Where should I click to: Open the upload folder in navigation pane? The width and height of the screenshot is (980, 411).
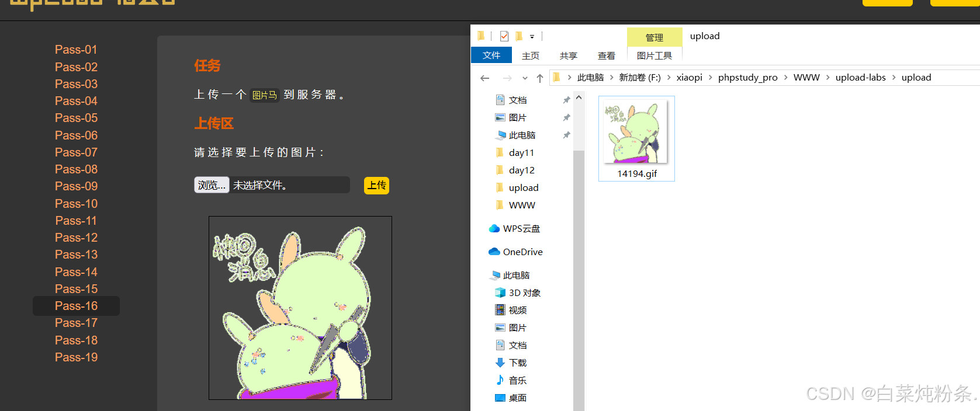[x=524, y=187]
